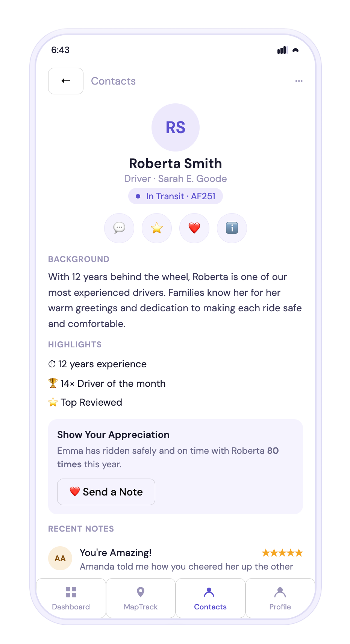Tap the AA avatar in recent notes
Screen dimensions: 350x644
click(60, 558)
